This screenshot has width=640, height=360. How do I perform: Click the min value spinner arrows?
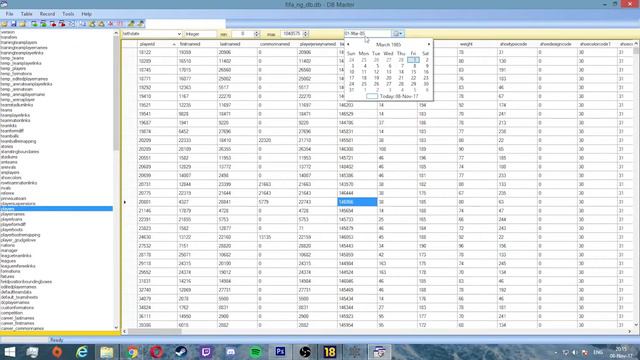point(257,34)
